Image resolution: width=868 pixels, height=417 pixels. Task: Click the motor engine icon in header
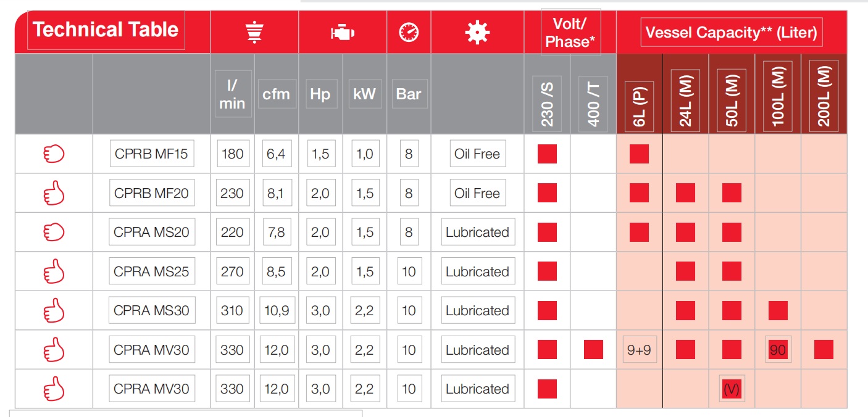pos(342,33)
